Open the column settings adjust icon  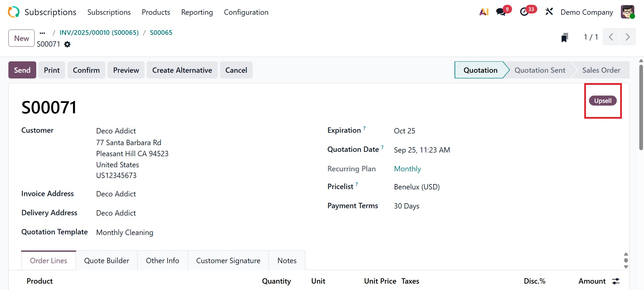616,281
